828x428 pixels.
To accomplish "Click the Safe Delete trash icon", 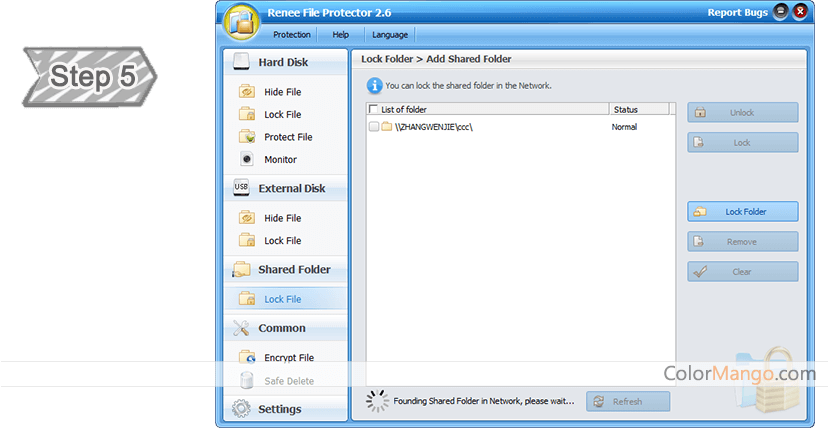I will click(247, 380).
